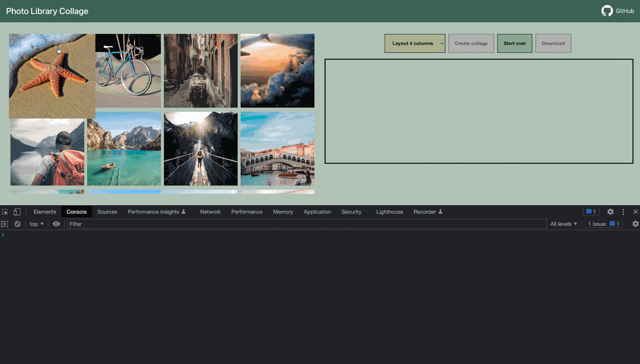Open the DevTools three-dot customize menu
640x364 pixels.
click(x=623, y=212)
